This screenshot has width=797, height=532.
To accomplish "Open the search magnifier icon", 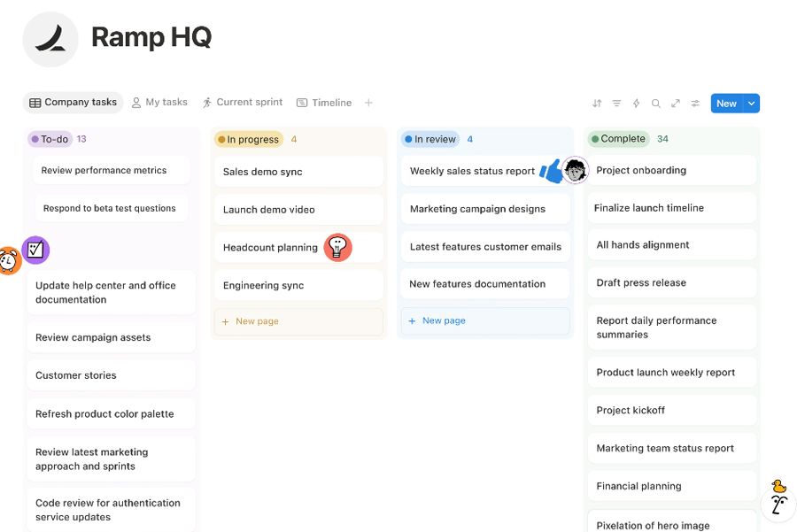I will pyautogui.click(x=655, y=104).
